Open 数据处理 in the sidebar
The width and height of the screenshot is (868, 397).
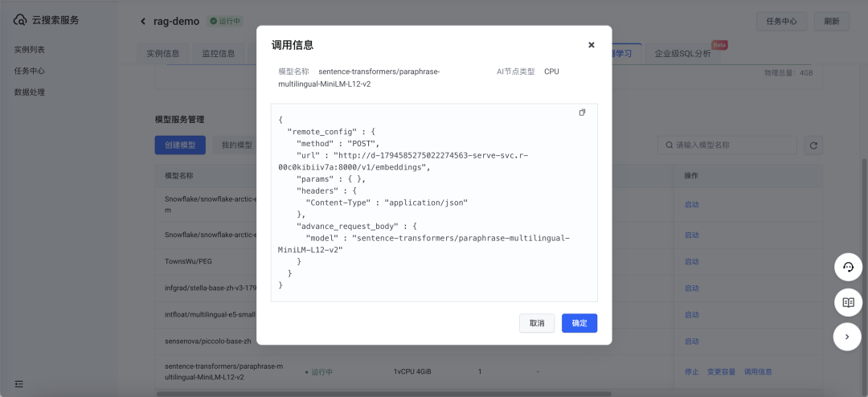pos(30,92)
